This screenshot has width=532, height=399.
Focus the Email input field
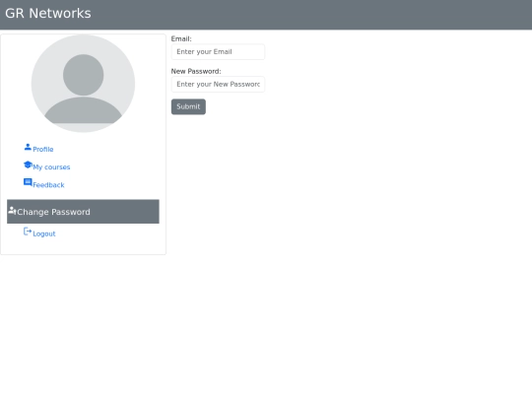point(218,52)
